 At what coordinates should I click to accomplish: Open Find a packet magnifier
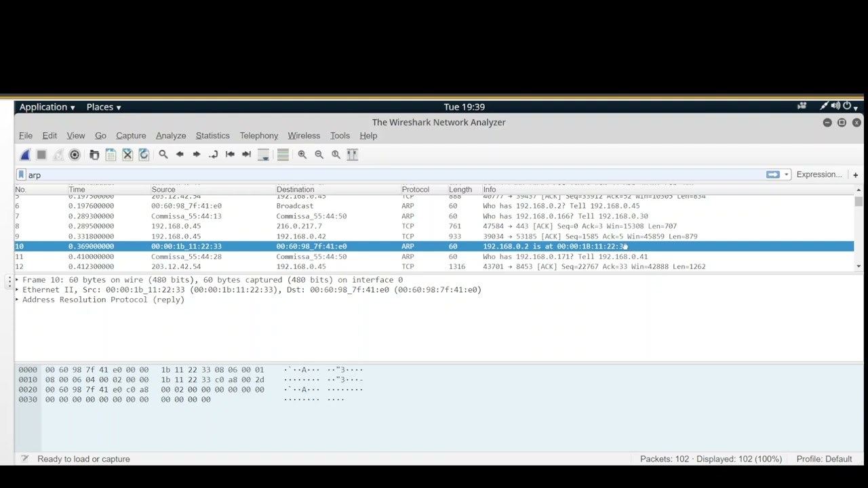163,155
